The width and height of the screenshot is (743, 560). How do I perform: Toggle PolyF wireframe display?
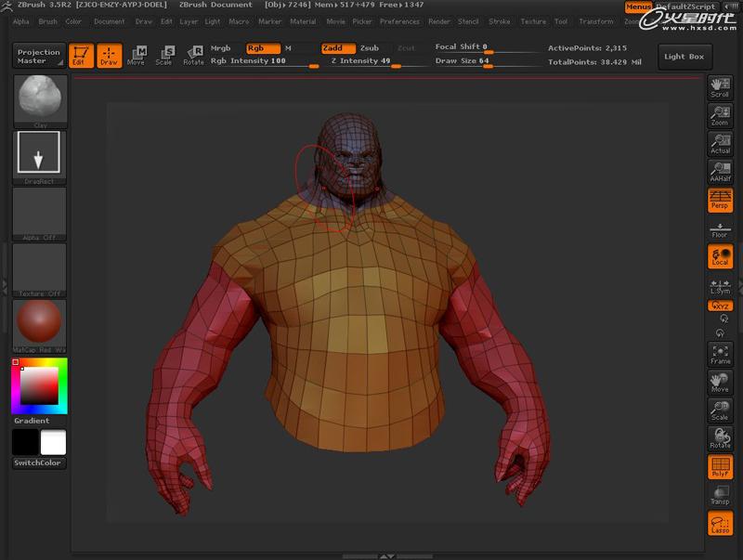pyautogui.click(x=720, y=467)
